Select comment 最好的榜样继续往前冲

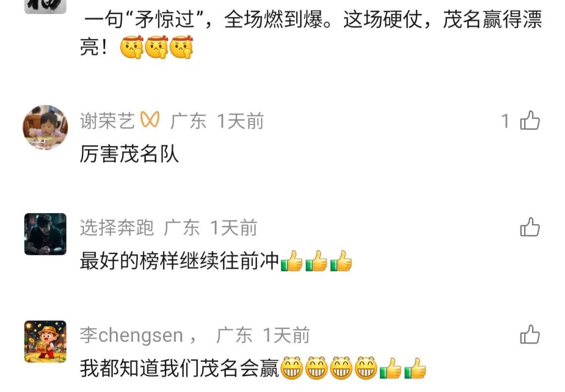[216, 261]
